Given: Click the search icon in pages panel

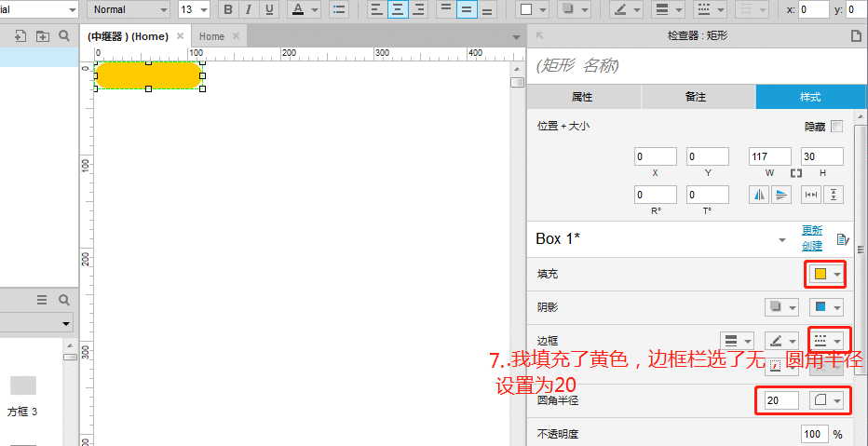Looking at the screenshot, I should tap(64, 36).
